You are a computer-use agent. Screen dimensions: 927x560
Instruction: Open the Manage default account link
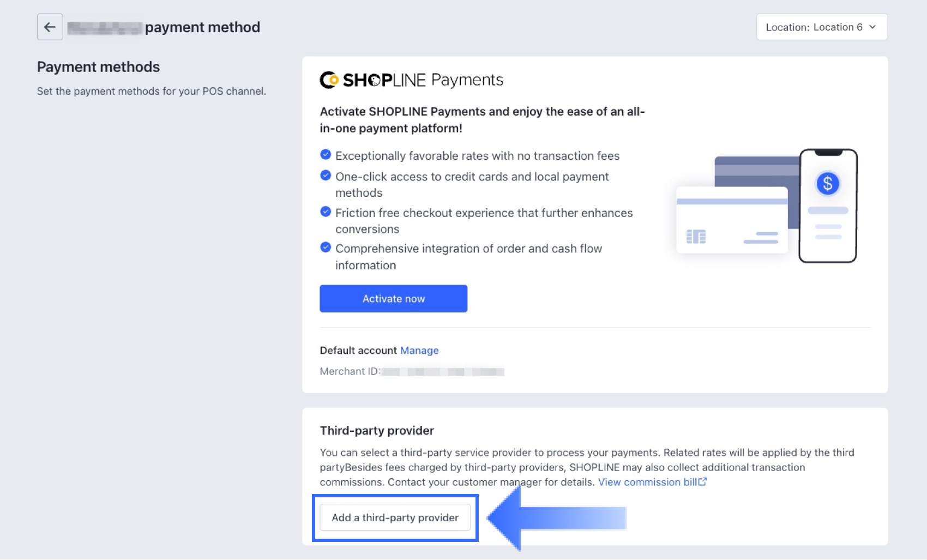(x=419, y=351)
